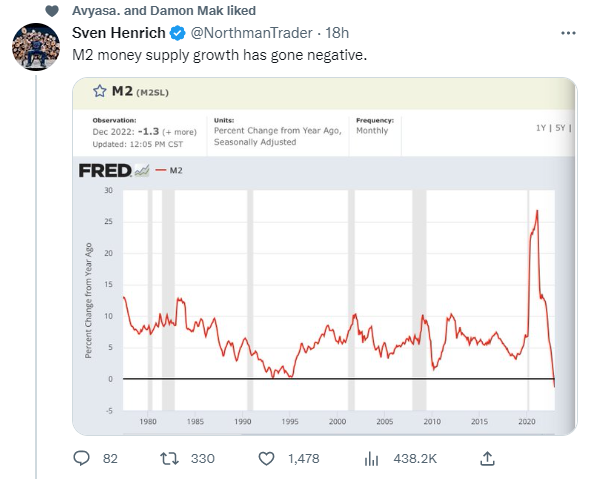Open Sven Henrich display name link
593x479 pixels.
(119, 33)
